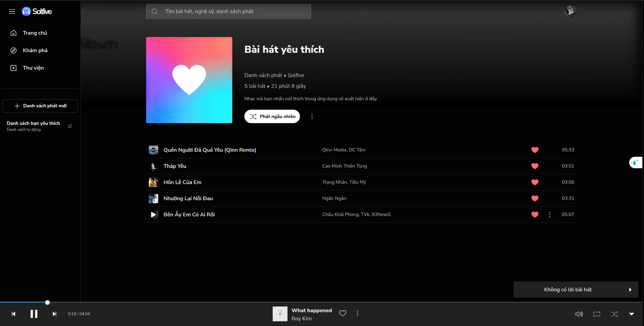Pin the Danh sách bạn yêu thích playlist
644x326 pixels.
pyautogui.click(x=70, y=126)
